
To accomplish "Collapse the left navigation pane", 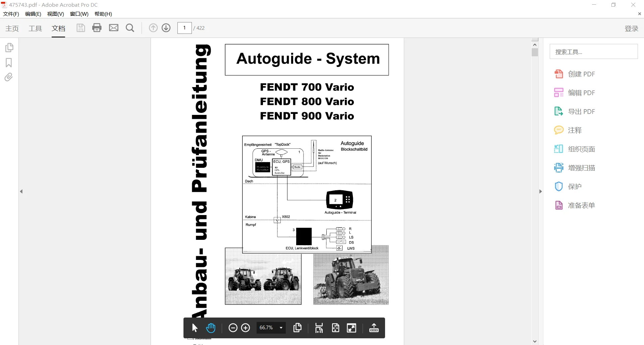I will pyautogui.click(x=21, y=191).
